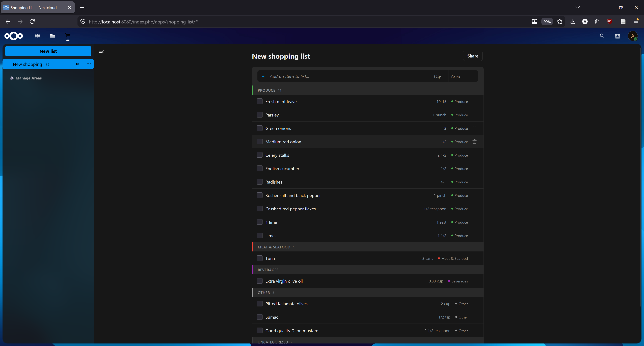This screenshot has height=346, width=644.
Task: Click the plus icon to add an item
Action: [263, 76]
